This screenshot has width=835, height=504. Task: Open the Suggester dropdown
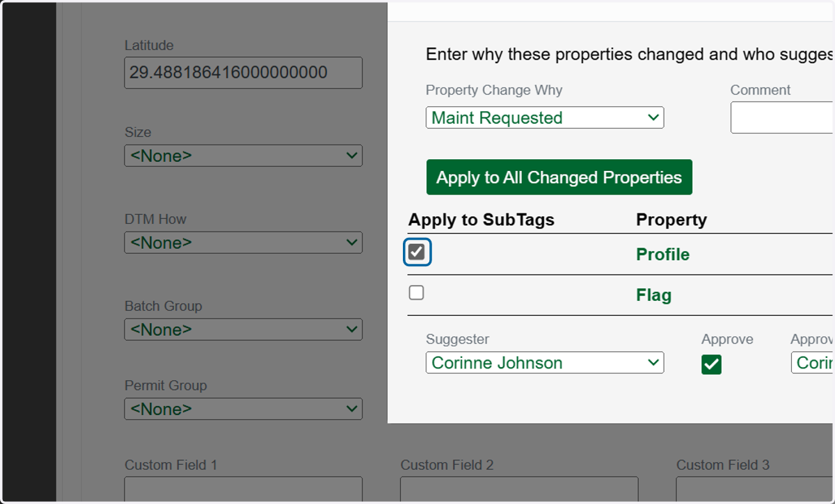pyautogui.click(x=545, y=362)
